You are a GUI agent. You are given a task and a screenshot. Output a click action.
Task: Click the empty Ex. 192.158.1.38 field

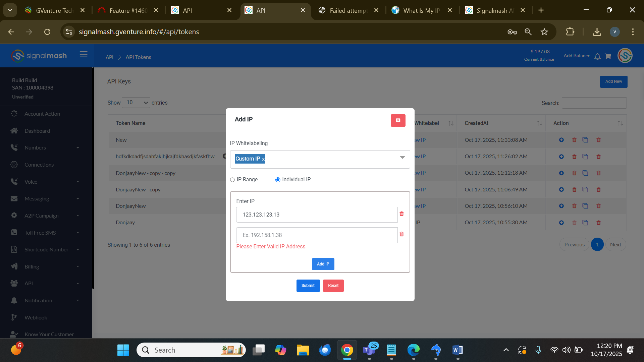317,235
